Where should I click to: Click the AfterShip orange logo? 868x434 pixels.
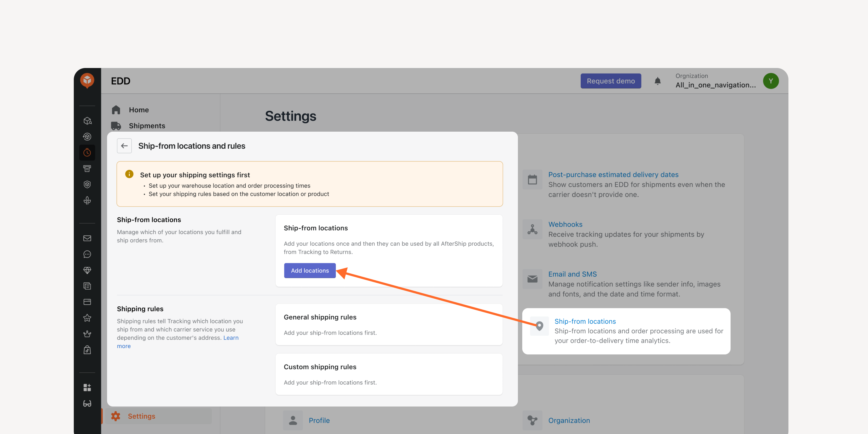(x=87, y=80)
